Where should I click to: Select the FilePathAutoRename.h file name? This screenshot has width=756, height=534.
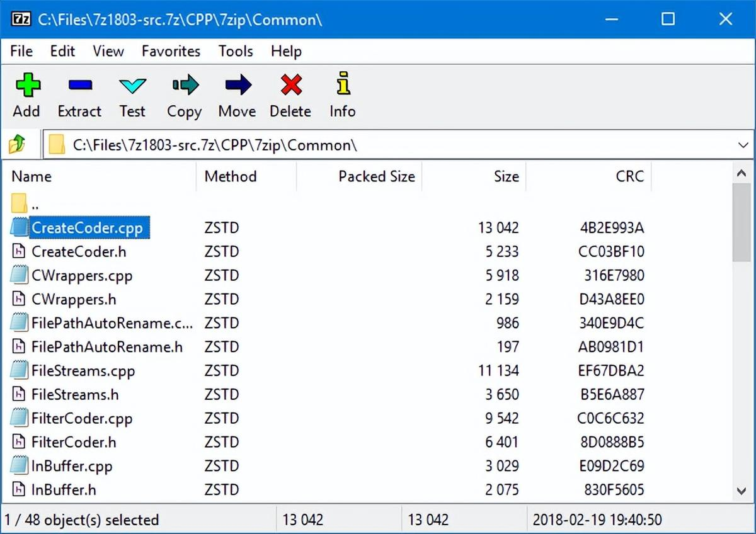pos(107,347)
